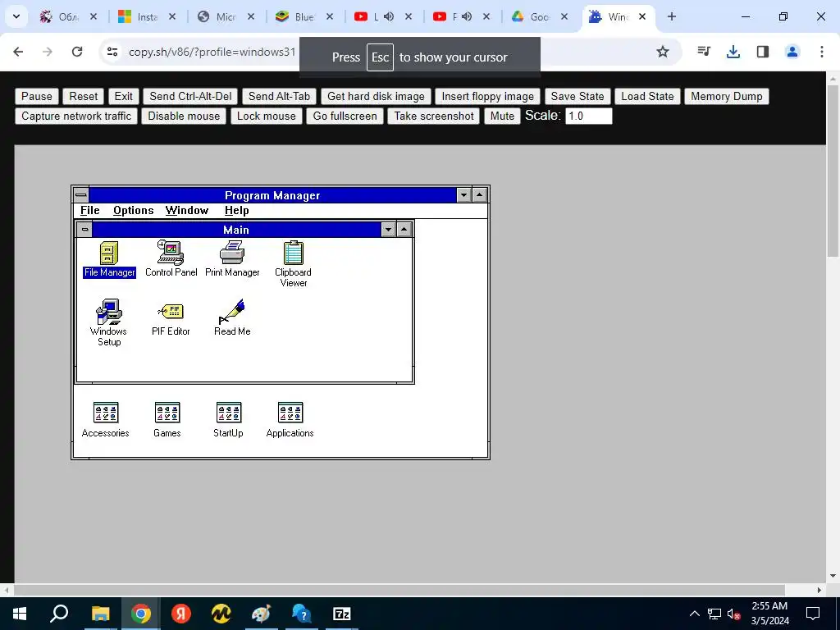Open Chrome downloads icon
This screenshot has height=630, width=840.
click(x=733, y=52)
